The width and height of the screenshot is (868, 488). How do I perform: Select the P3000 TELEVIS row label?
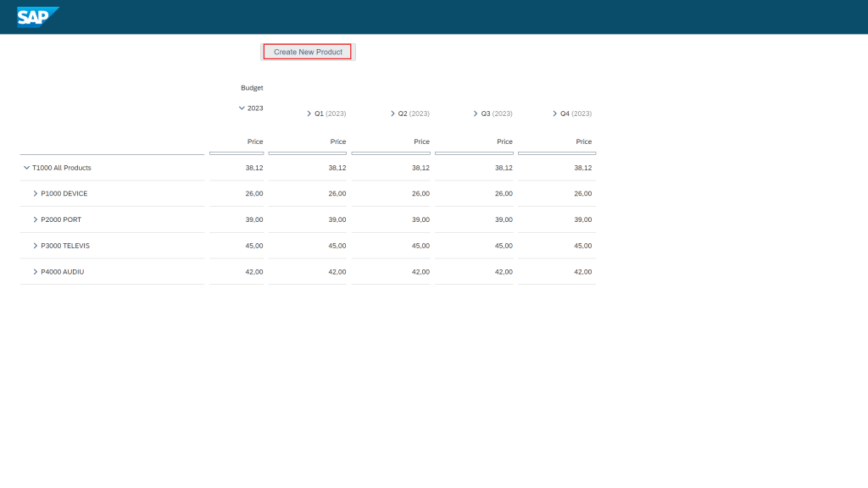coord(65,246)
